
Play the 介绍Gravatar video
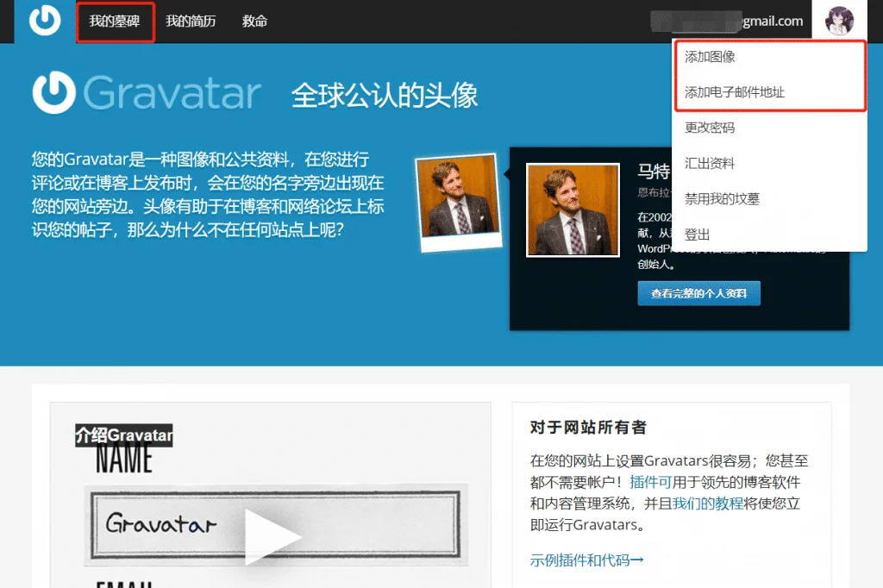272,535
